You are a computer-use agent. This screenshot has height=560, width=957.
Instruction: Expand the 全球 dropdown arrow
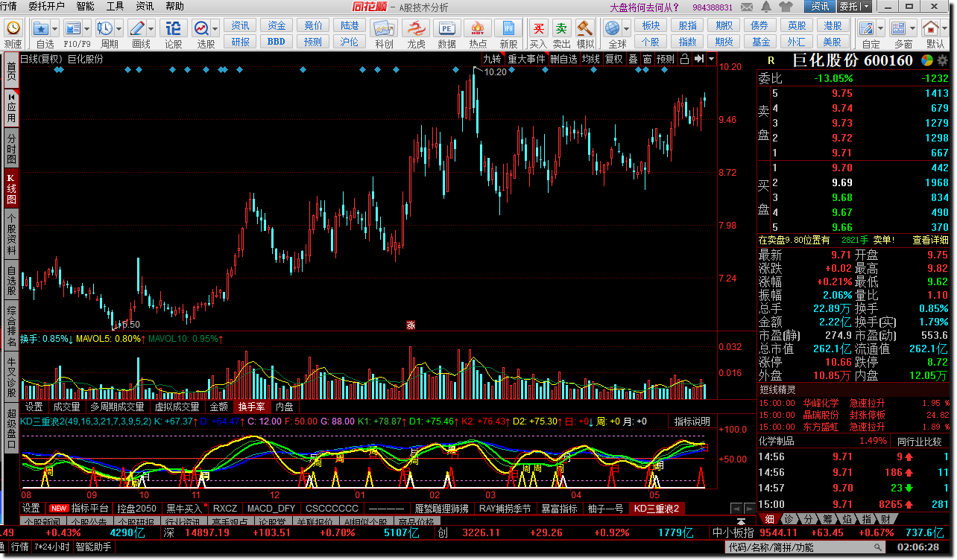pos(626,28)
